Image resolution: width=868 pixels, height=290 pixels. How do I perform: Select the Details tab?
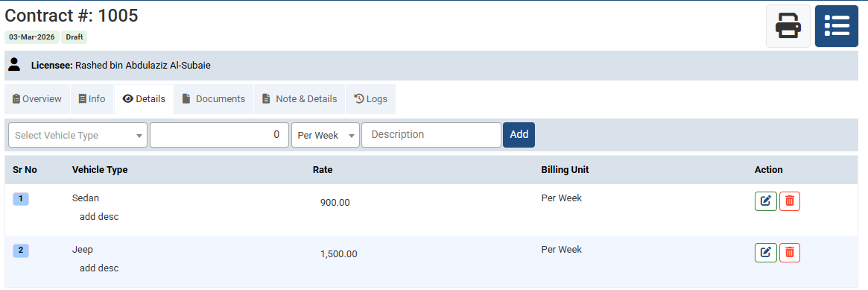(x=144, y=99)
